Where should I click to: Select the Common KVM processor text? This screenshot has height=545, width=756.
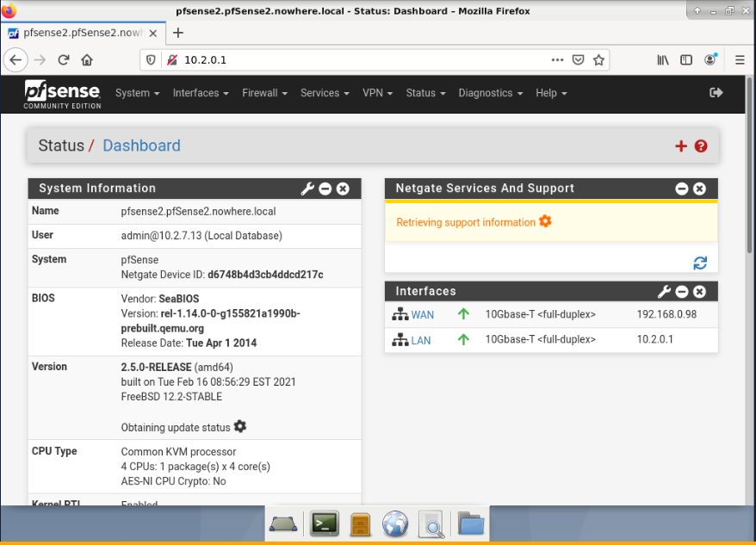[178, 452]
